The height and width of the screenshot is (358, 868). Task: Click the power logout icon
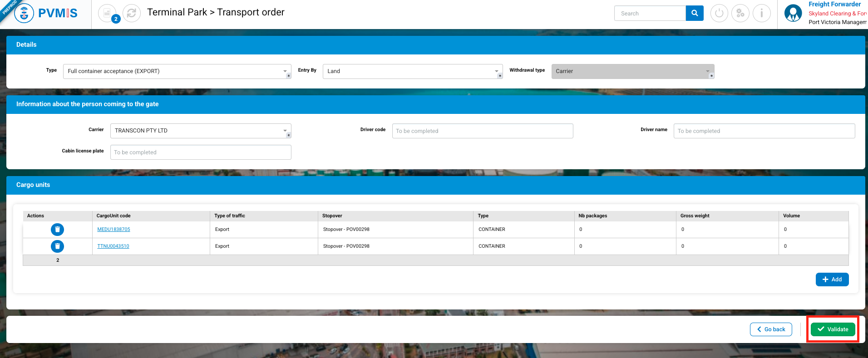coord(719,13)
